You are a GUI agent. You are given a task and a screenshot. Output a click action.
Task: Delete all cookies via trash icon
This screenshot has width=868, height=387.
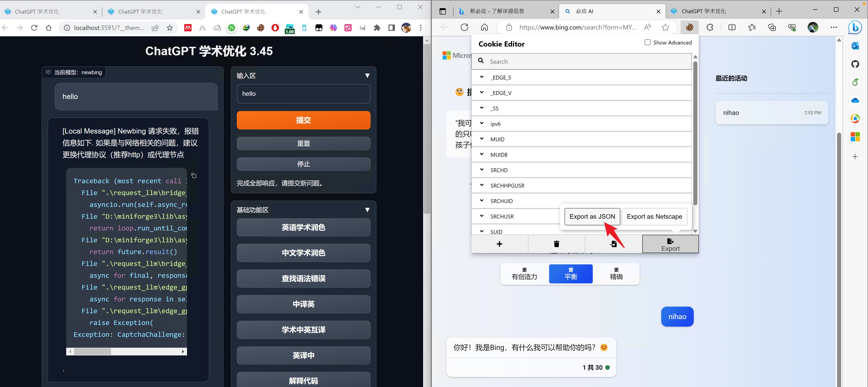[556, 244]
